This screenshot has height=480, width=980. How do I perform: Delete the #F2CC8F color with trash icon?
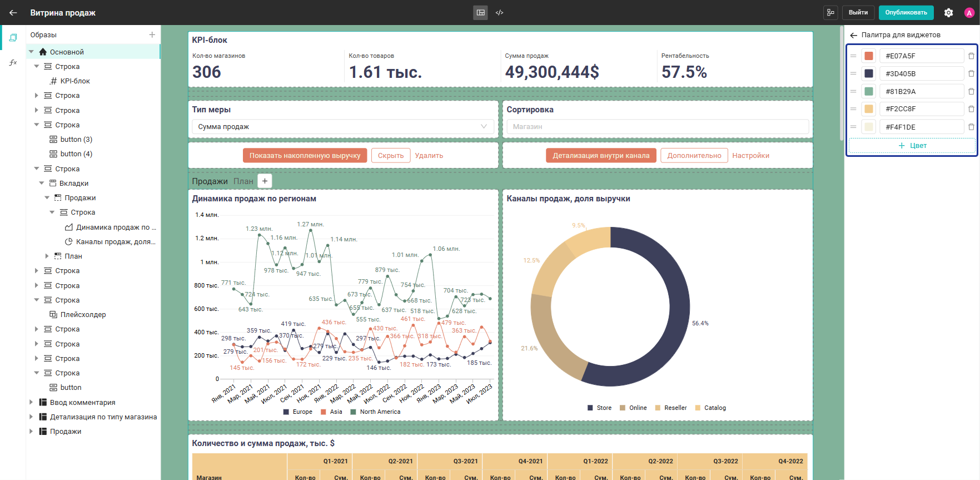pyautogui.click(x=971, y=109)
